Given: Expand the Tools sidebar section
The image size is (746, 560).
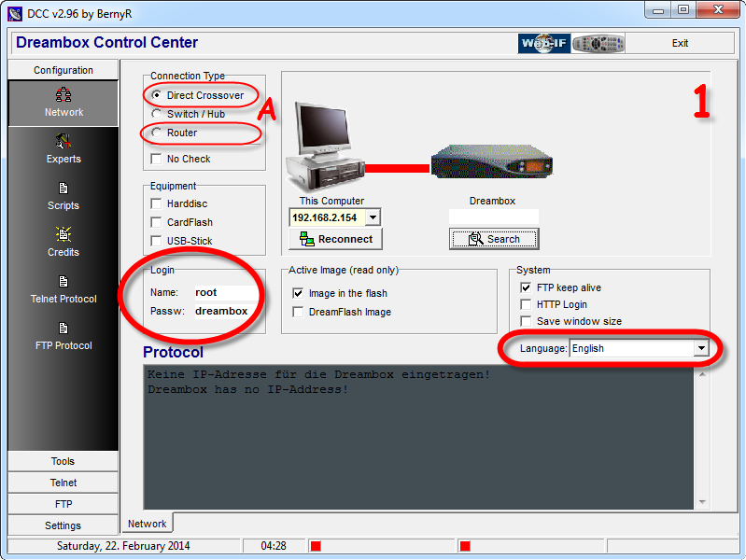Looking at the screenshot, I should click(x=63, y=461).
